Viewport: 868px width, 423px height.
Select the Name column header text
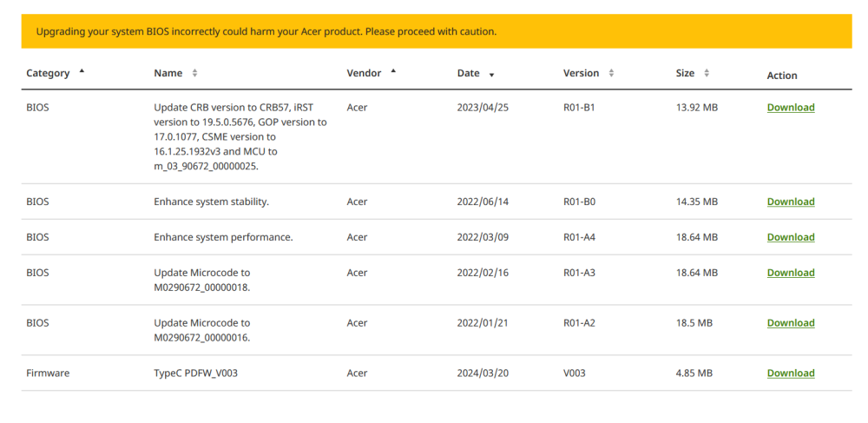click(x=168, y=74)
